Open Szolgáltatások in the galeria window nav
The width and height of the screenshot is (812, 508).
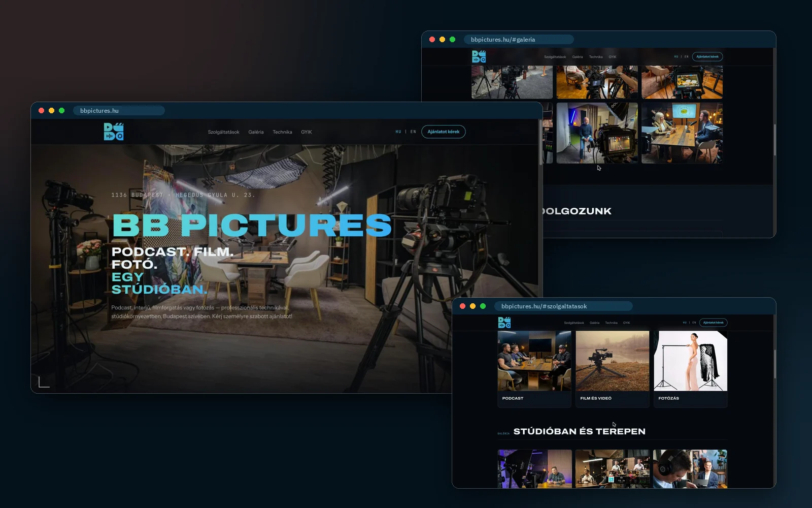[x=555, y=57]
